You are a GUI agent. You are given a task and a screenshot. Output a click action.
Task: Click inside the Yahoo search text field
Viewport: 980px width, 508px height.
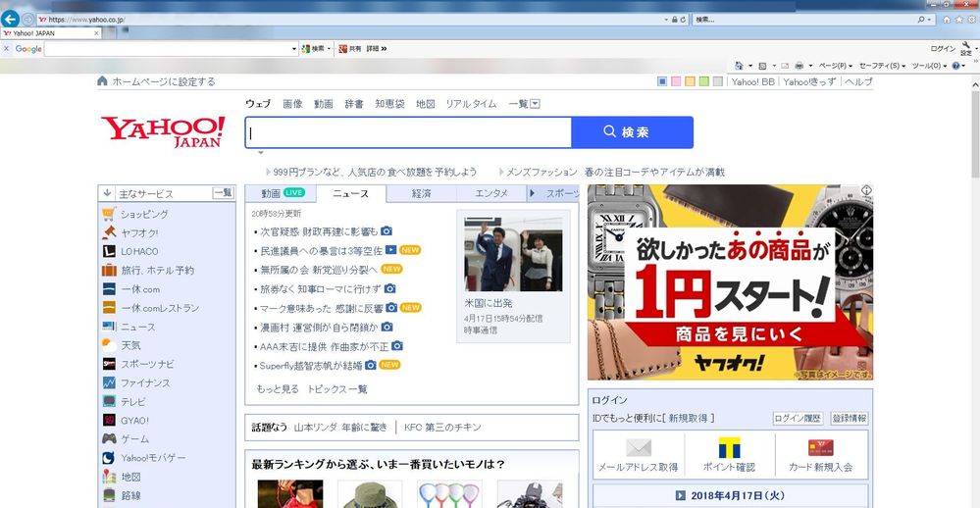[409, 132]
